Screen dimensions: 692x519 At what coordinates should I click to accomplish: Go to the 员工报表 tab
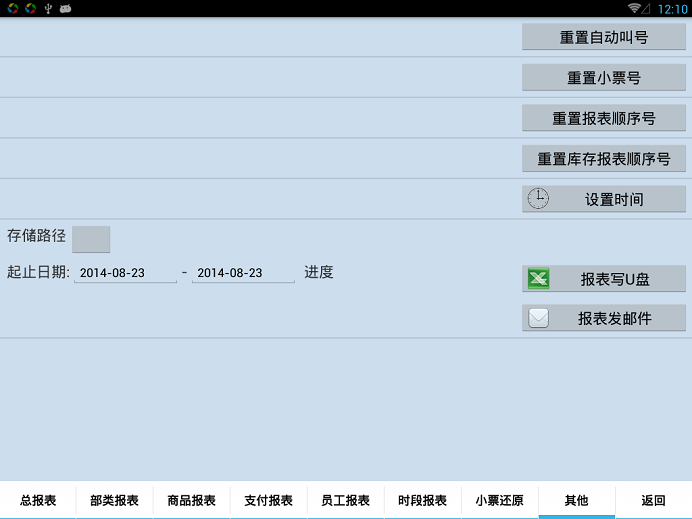pyautogui.click(x=346, y=500)
